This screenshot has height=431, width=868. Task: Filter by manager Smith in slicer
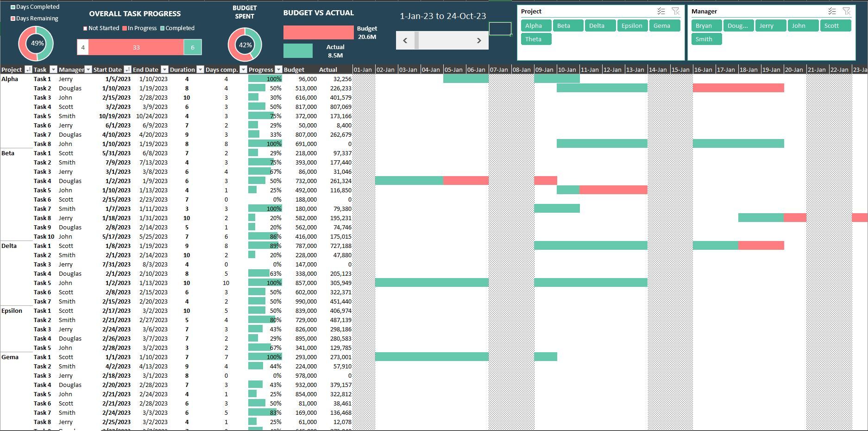pos(706,39)
